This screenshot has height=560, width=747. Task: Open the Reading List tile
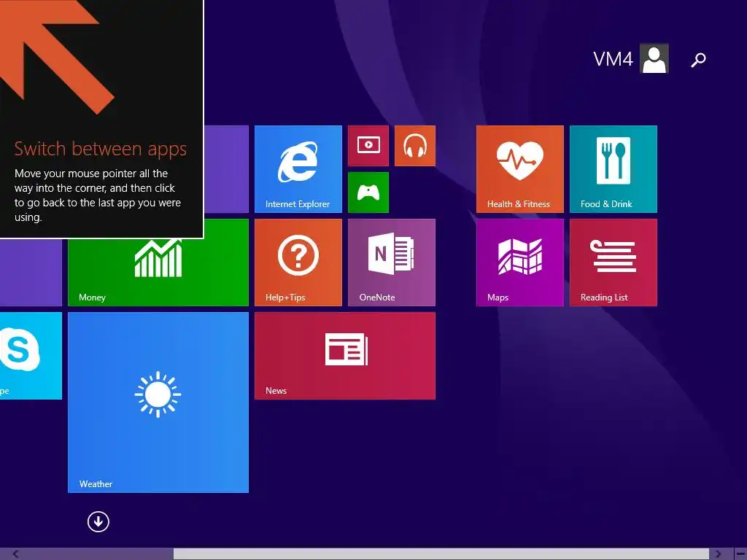coord(613,262)
